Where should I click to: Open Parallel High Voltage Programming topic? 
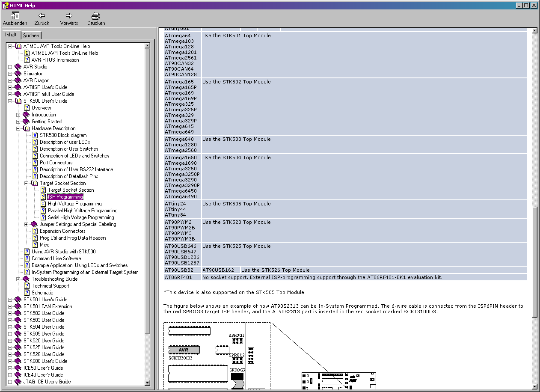83,211
